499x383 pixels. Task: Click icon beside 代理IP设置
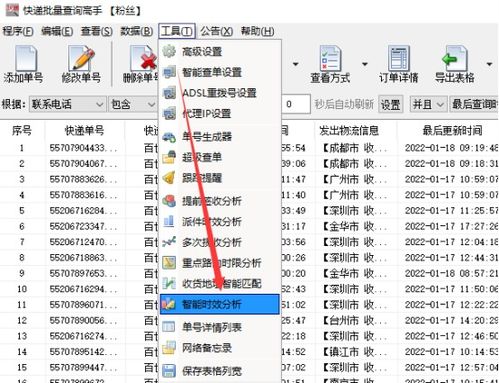(169, 113)
